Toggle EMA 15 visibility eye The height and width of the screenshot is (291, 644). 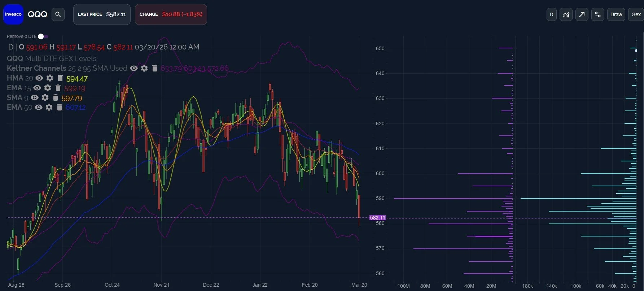(x=37, y=88)
